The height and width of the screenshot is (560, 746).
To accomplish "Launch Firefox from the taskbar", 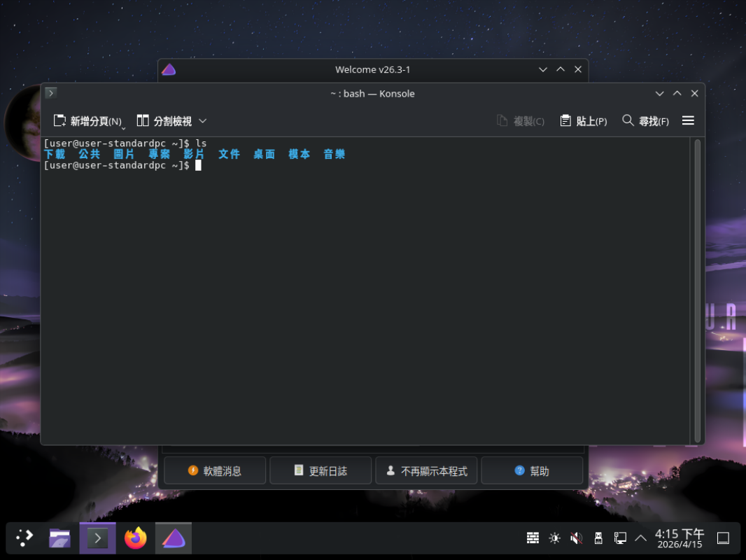I will [x=136, y=538].
